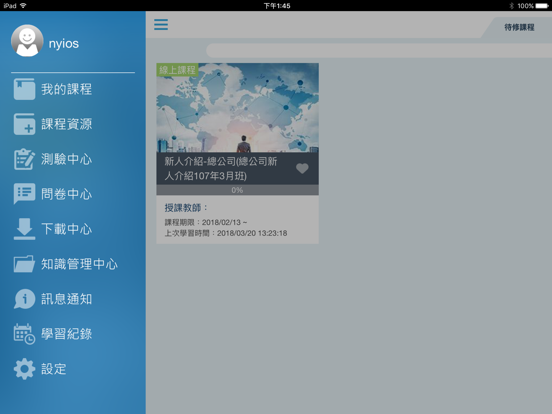The image size is (552, 414).
Task: Click the 課程資源 plus-card icon
Action: (24, 124)
